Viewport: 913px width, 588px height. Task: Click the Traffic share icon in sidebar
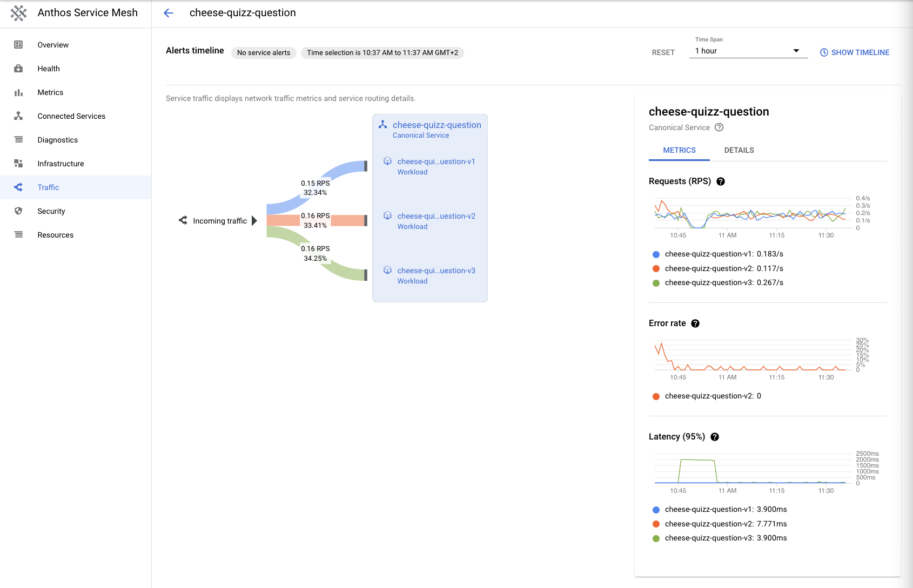[x=18, y=187]
